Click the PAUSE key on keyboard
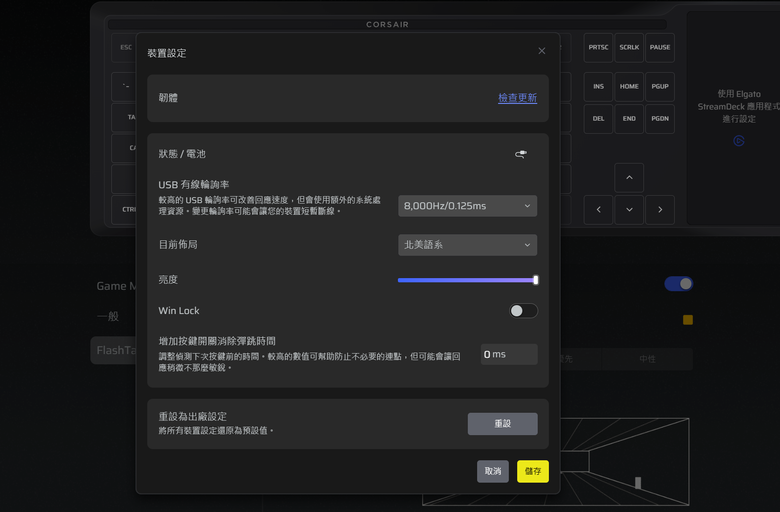Image resolution: width=780 pixels, height=512 pixels. pos(660,48)
